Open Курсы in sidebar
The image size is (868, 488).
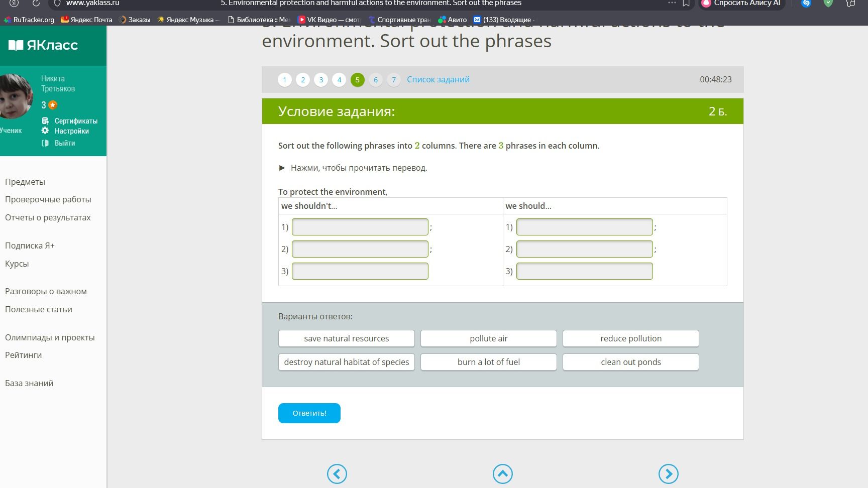pyautogui.click(x=17, y=264)
